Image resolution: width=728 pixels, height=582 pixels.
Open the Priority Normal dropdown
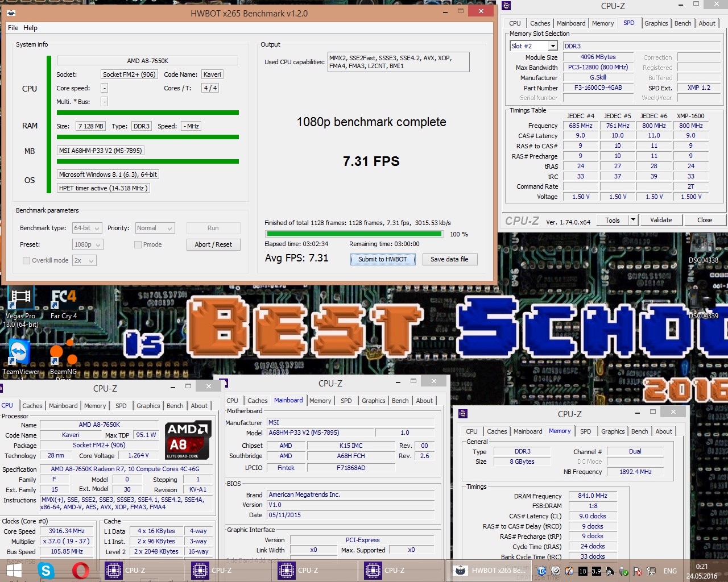point(155,228)
